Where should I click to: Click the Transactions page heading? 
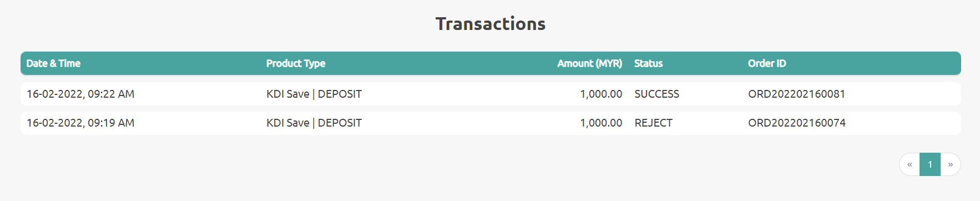pyautogui.click(x=491, y=23)
